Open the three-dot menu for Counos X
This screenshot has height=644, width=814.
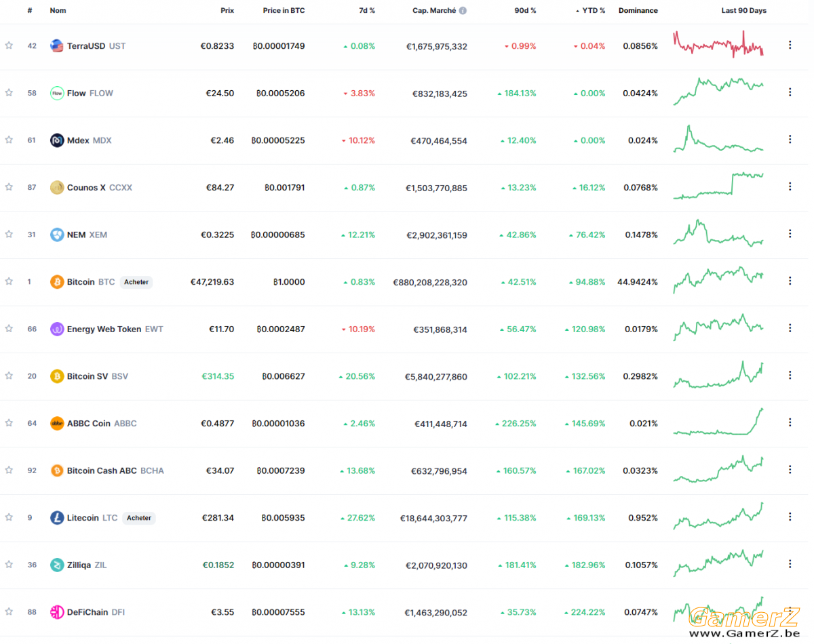click(x=790, y=186)
